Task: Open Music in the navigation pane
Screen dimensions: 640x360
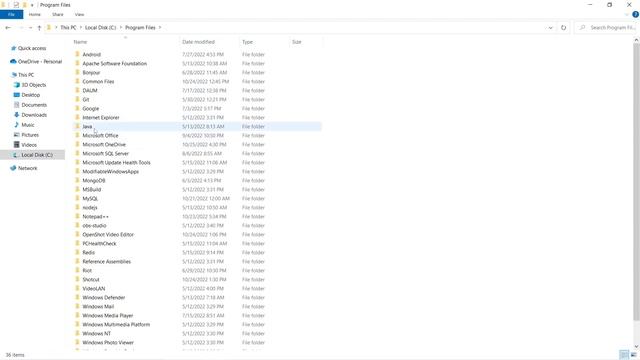Action: 28,125
